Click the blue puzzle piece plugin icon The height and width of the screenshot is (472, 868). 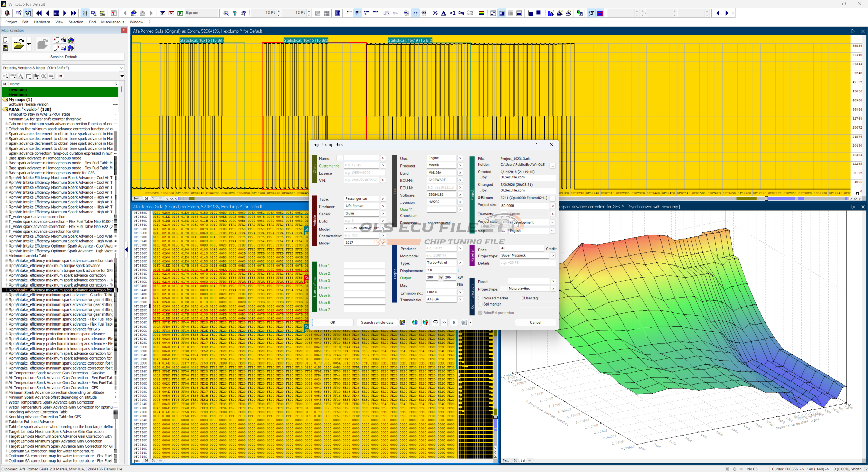(71, 48)
